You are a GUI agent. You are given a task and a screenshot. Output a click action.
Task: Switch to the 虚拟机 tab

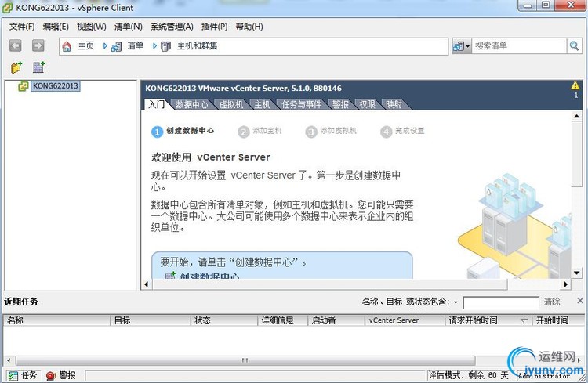(231, 104)
